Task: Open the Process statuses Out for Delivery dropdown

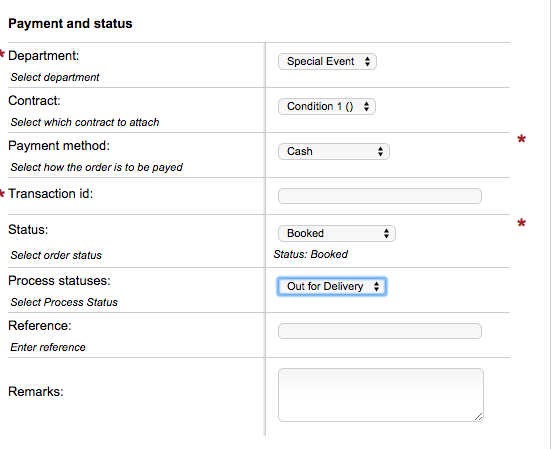Action: click(332, 286)
